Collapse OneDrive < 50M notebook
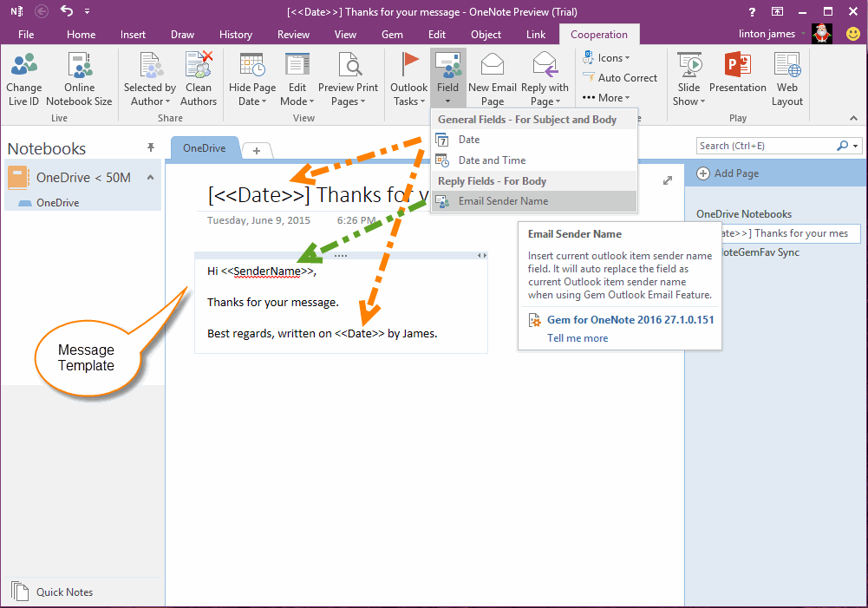The height and width of the screenshot is (608, 868). (150, 177)
